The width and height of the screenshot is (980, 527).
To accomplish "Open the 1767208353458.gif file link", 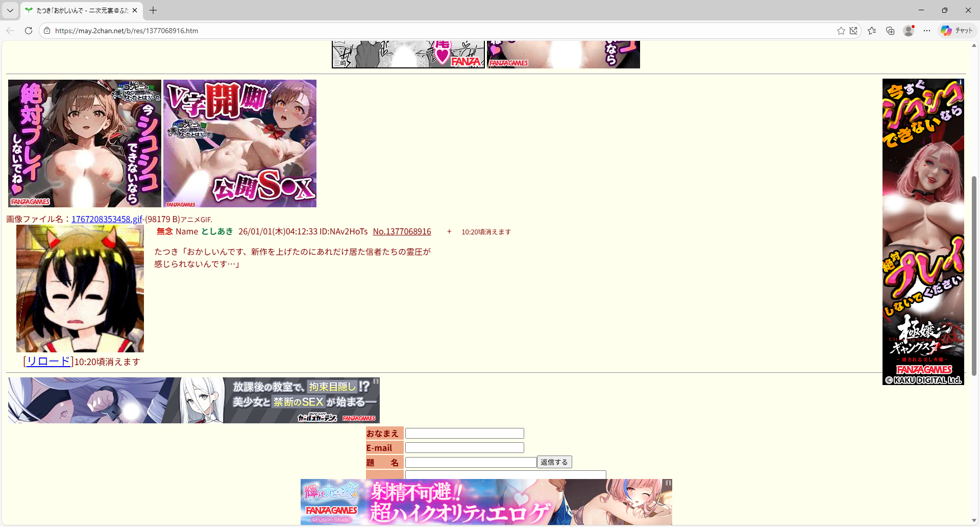I will [x=107, y=219].
